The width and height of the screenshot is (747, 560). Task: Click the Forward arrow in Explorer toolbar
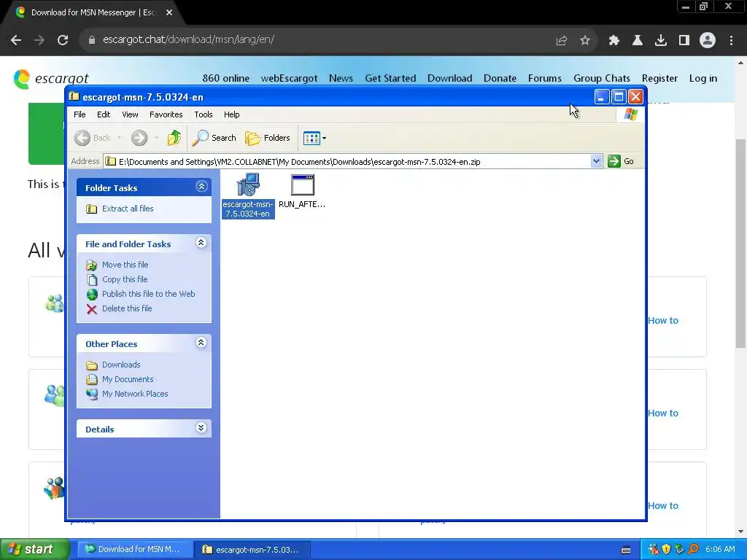click(139, 138)
